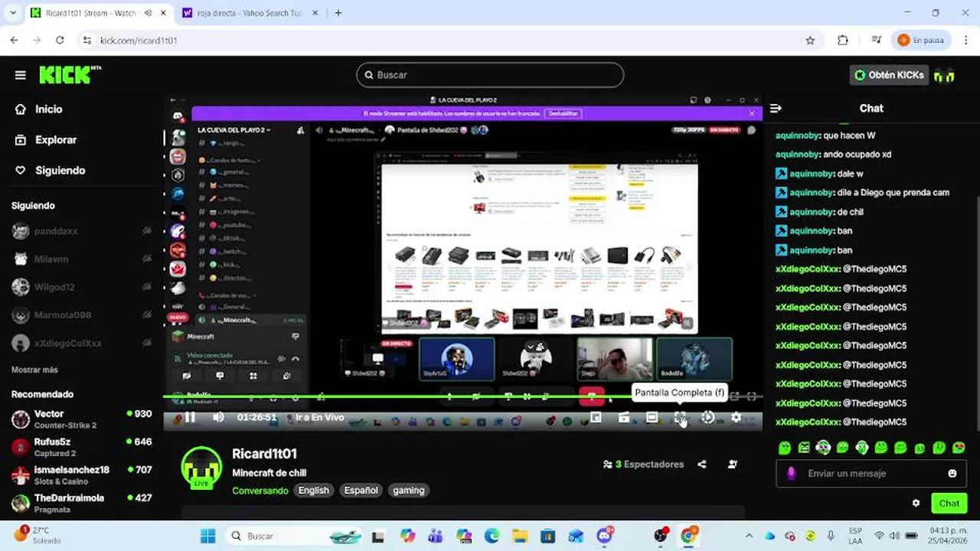Image resolution: width=980 pixels, height=551 pixels.
Task: Open the Windows Start menu
Action: pyautogui.click(x=207, y=536)
